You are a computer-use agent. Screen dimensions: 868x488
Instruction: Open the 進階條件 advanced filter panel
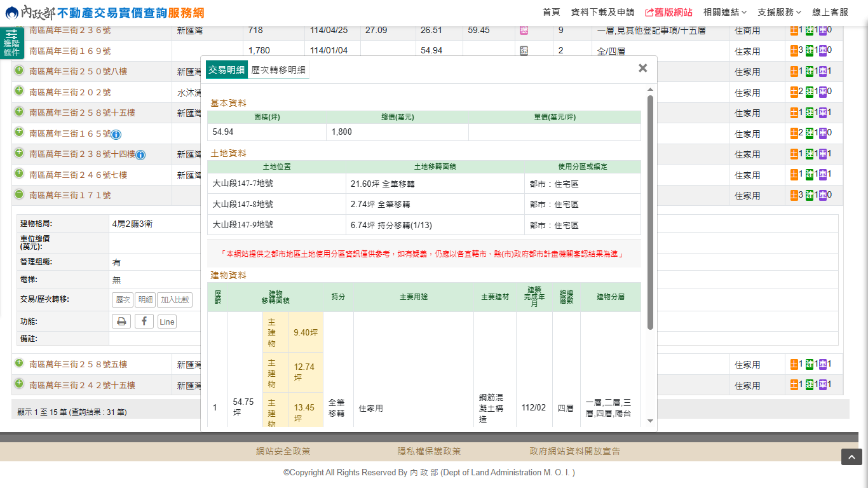pyautogui.click(x=11, y=43)
